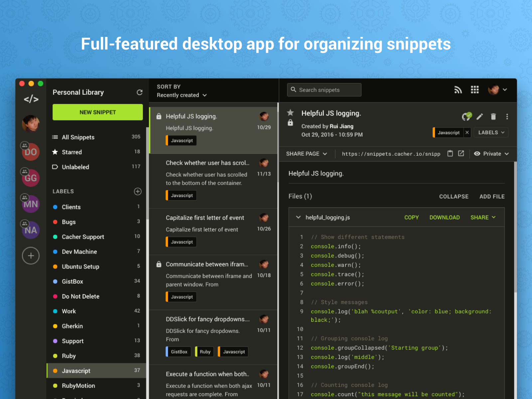Click the lock icon under the star
Screen dimensions: 532x399
(290, 123)
